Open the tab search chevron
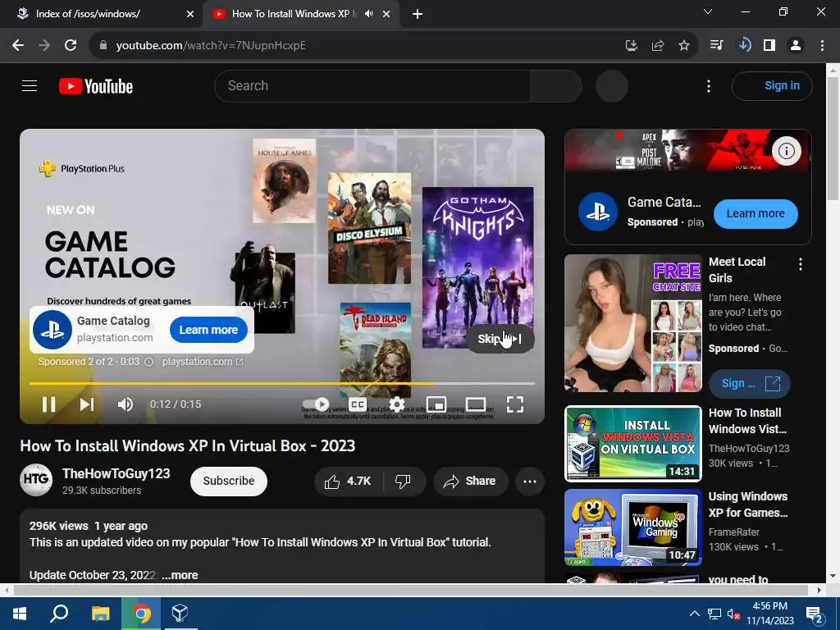The height and width of the screenshot is (630, 840). click(x=708, y=11)
